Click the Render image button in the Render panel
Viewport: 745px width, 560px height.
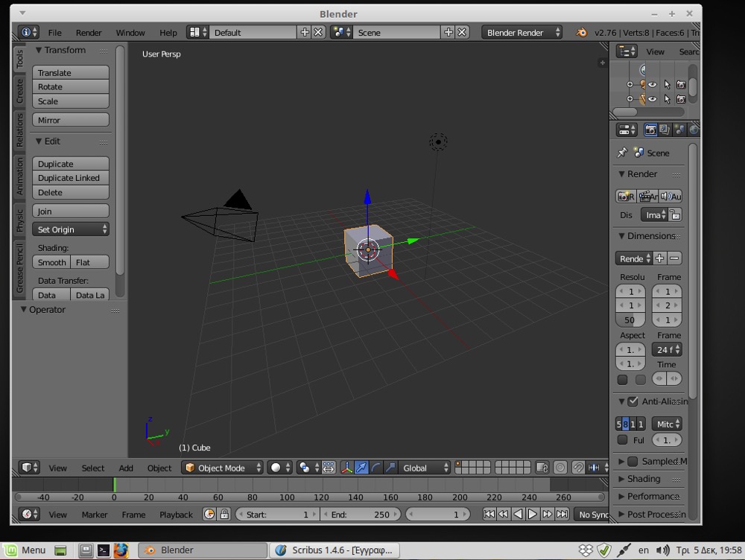pos(626,197)
